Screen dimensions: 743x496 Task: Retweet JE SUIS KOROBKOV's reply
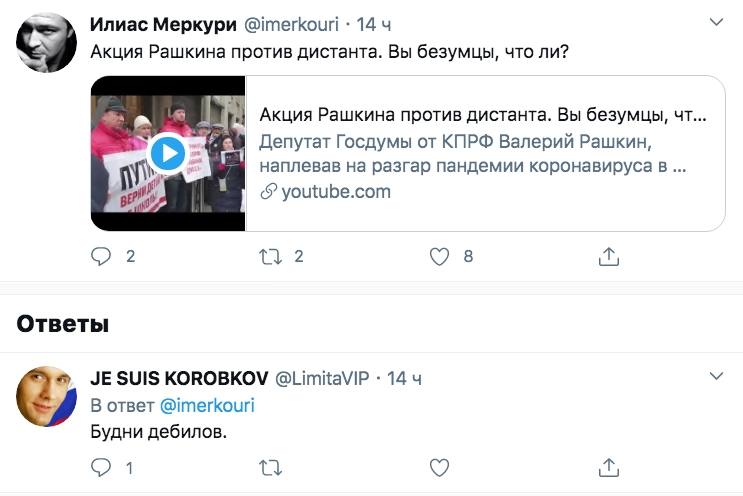(270, 467)
